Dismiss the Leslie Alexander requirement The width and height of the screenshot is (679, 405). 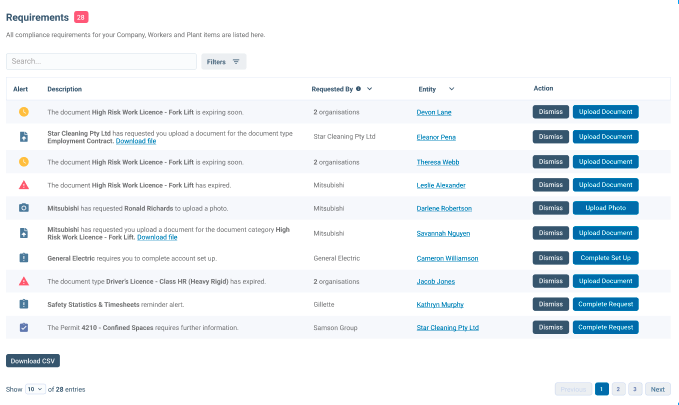[x=550, y=185]
